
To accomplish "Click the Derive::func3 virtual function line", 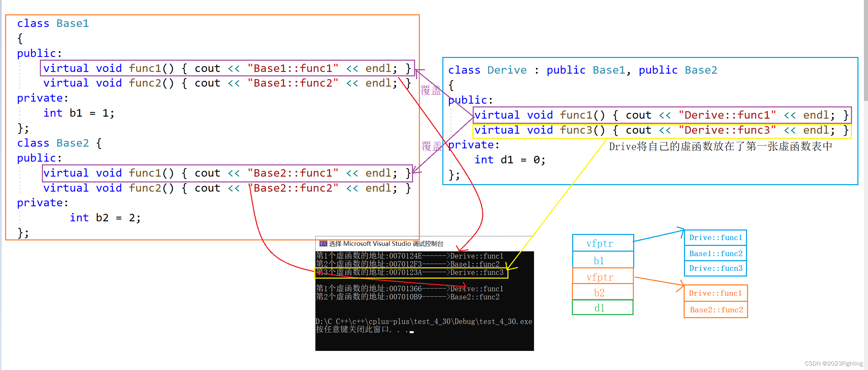I will pyautogui.click(x=662, y=131).
